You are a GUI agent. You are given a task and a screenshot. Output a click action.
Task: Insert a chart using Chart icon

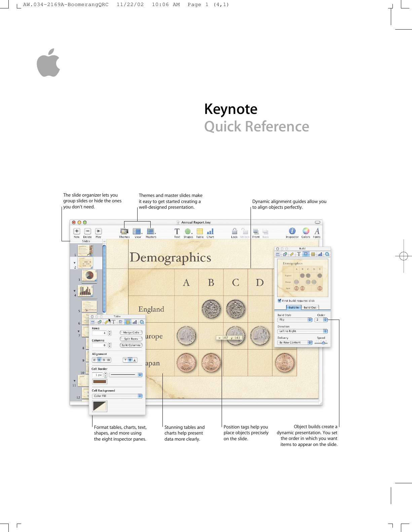tap(210, 231)
